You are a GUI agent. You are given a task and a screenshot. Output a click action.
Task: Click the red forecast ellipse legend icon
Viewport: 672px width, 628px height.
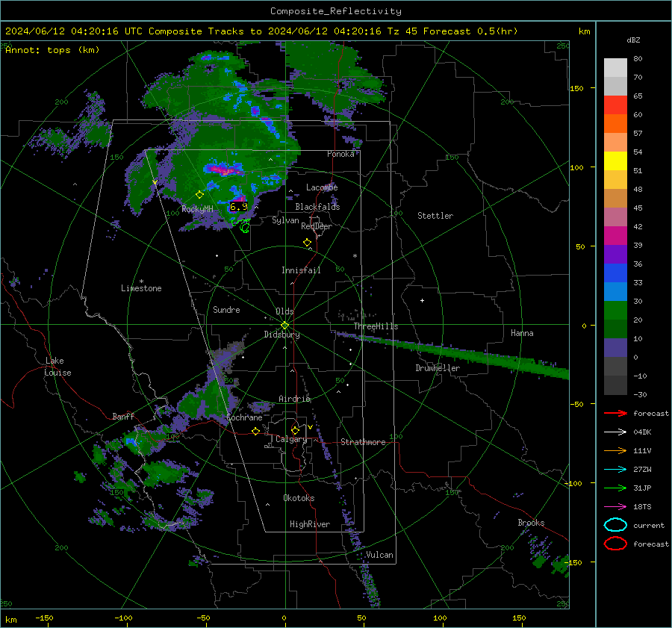(615, 544)
